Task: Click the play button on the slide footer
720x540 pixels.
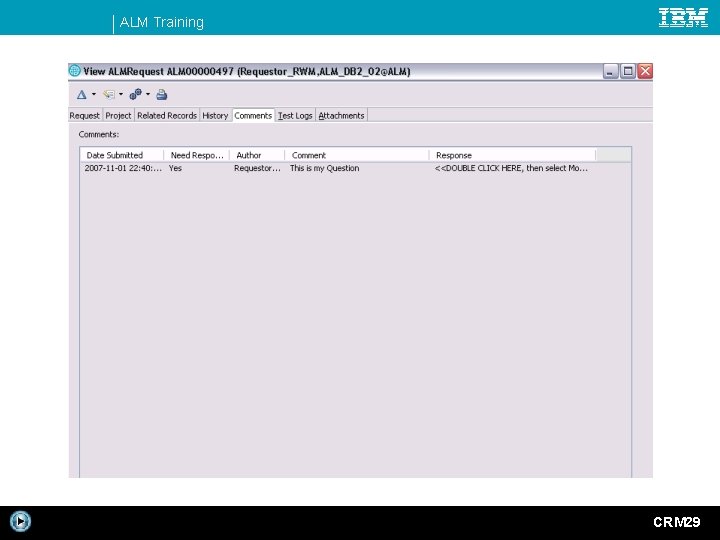Action: point(20,522)
